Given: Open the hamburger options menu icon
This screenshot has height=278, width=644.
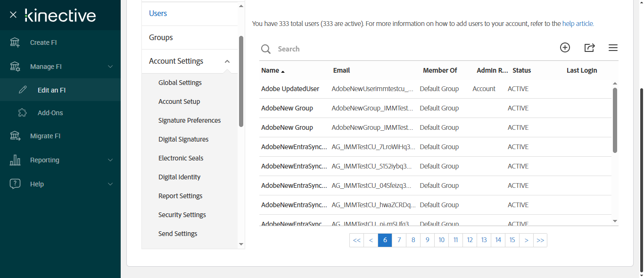Looking at the screenshot, I should (x=613, y=48).
